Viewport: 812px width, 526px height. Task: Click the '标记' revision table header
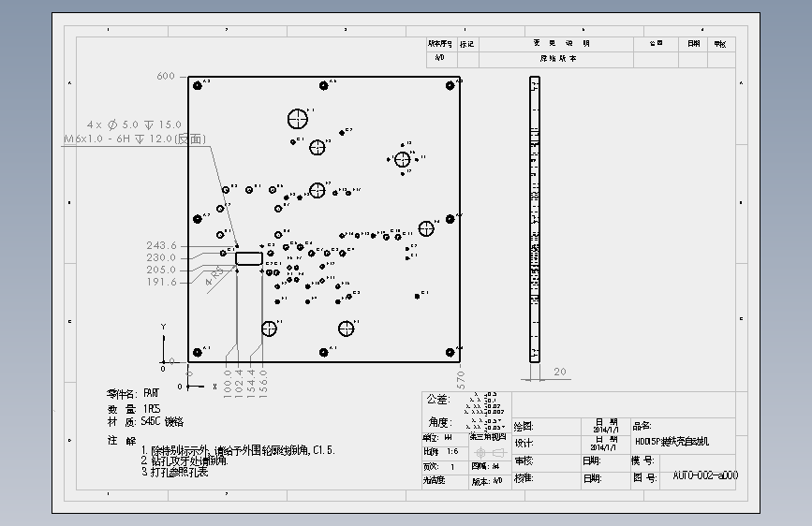(x=466, y=44)
